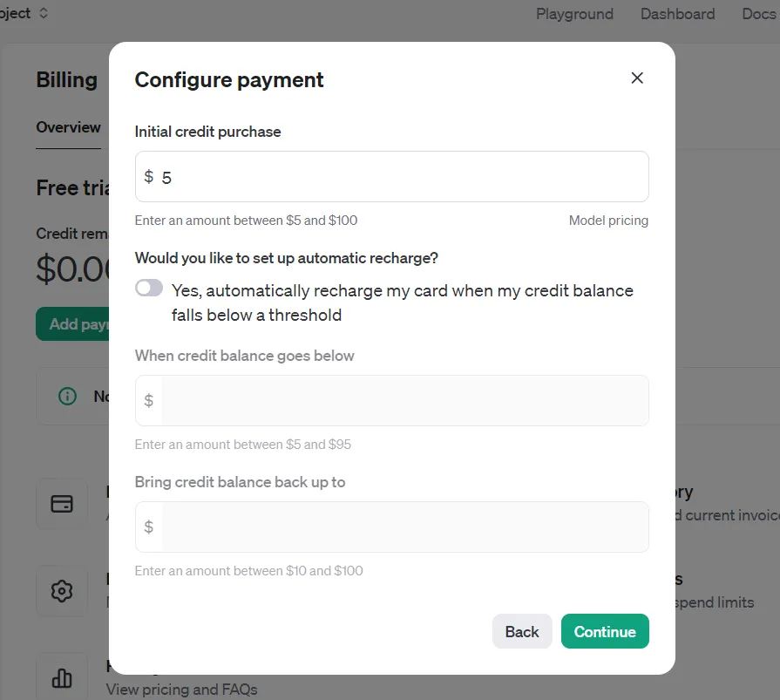The height and width of the screenshot is (700, 780).
Task: Open the Model pricing link
Action: coord(608,221)
